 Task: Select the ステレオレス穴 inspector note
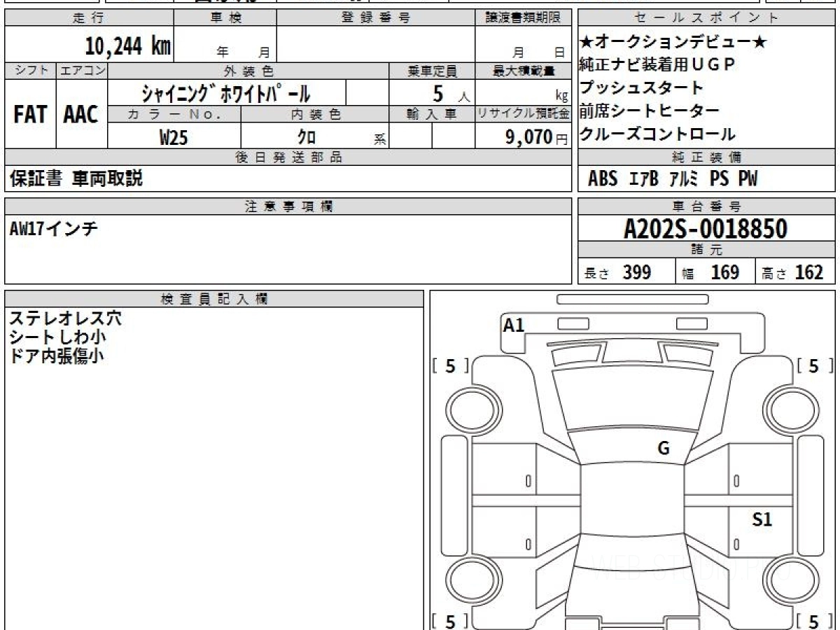[65, 318]
